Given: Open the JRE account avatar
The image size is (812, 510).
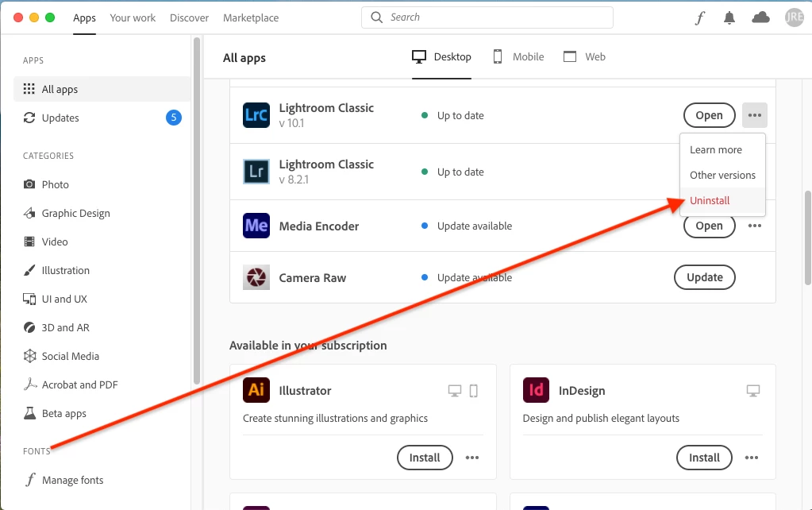Looking at the screenshot, I should click(x=794, y=17).
